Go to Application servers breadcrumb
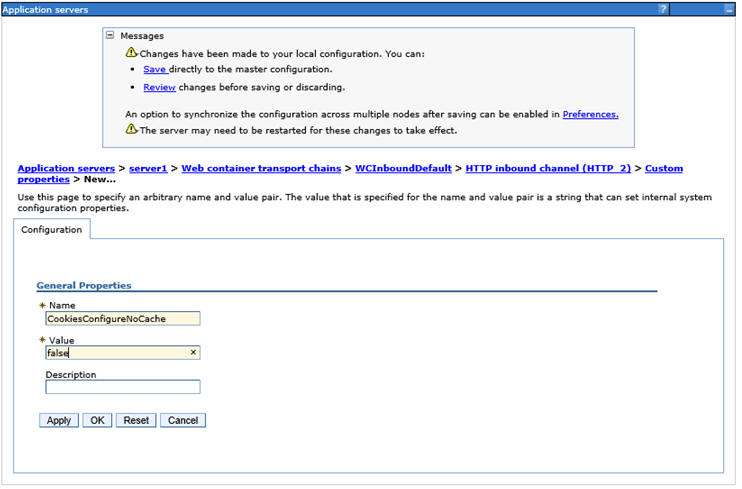The height and width of the screenshot is (489, 742). tap(66, 168)
